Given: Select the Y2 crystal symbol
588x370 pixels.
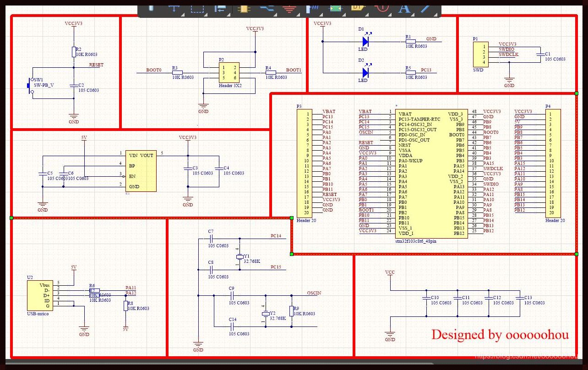Looking at the screenshot, I should [x=265, y=313].
